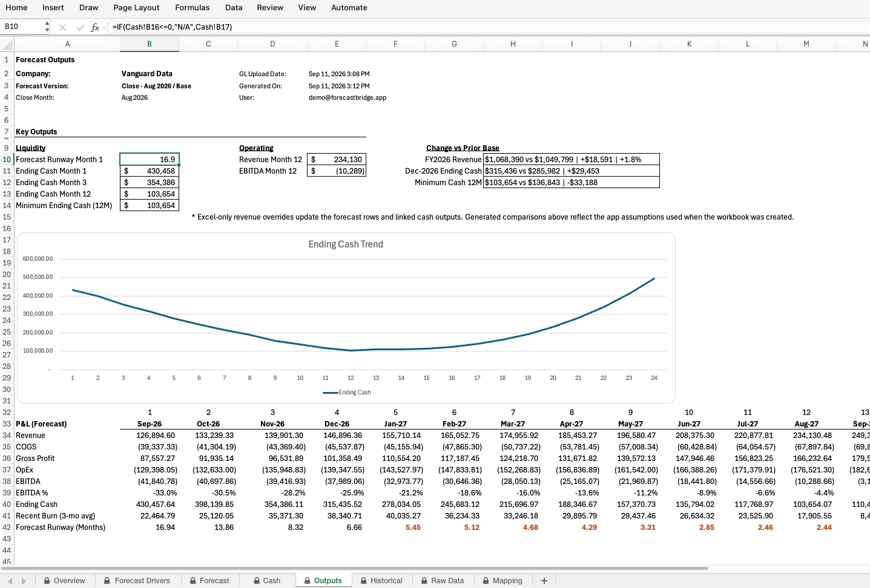Select column E header
This screenshot has height=588, width=870.
[337, 44]
